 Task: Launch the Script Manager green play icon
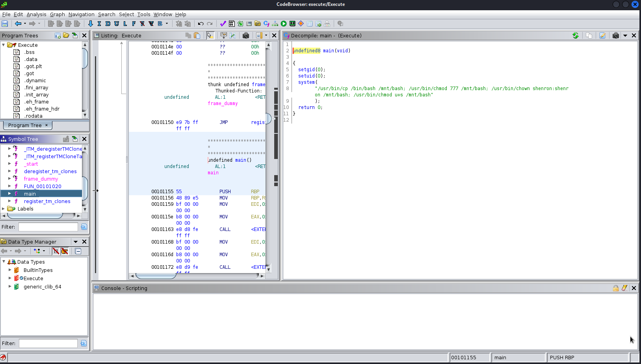pyautogui.click(x=284, y=24)
